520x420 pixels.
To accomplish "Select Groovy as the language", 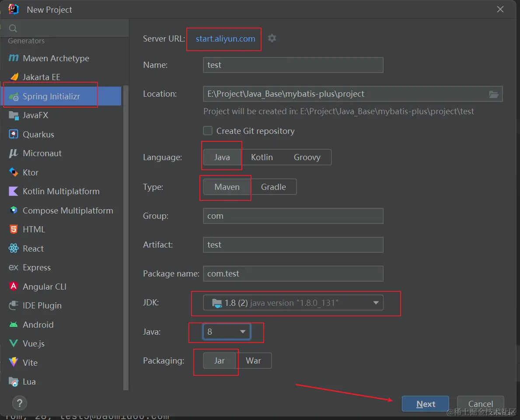I will click(307, 157).
